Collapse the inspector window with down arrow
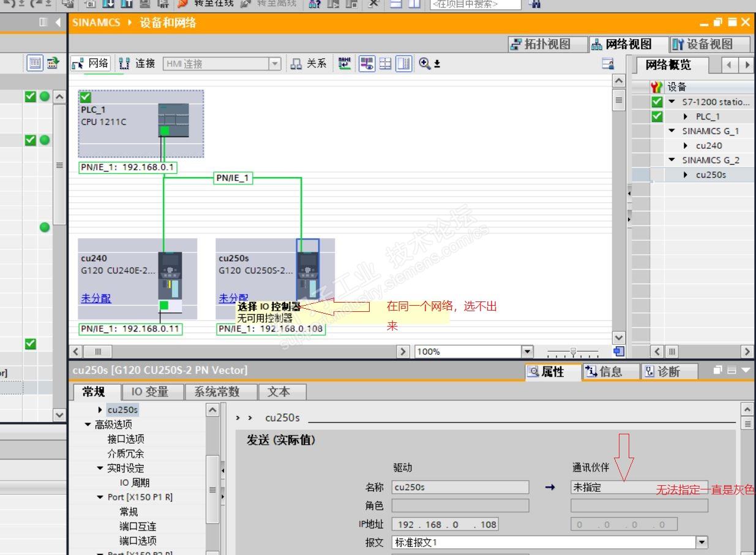This screenshot has height=555, width=756. (x=745, y=370)
